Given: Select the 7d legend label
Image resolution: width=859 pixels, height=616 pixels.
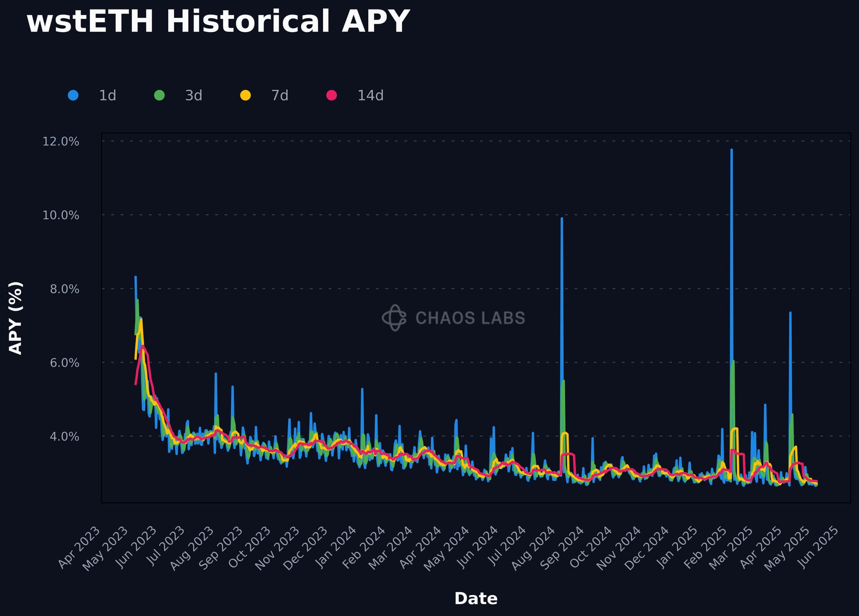Looking at the screenshot, I should (x=280, y=95).
